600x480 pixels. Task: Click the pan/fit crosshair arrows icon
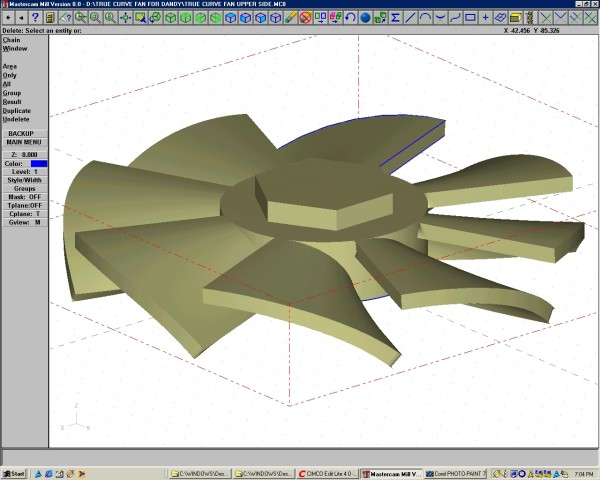pos(125,17)
